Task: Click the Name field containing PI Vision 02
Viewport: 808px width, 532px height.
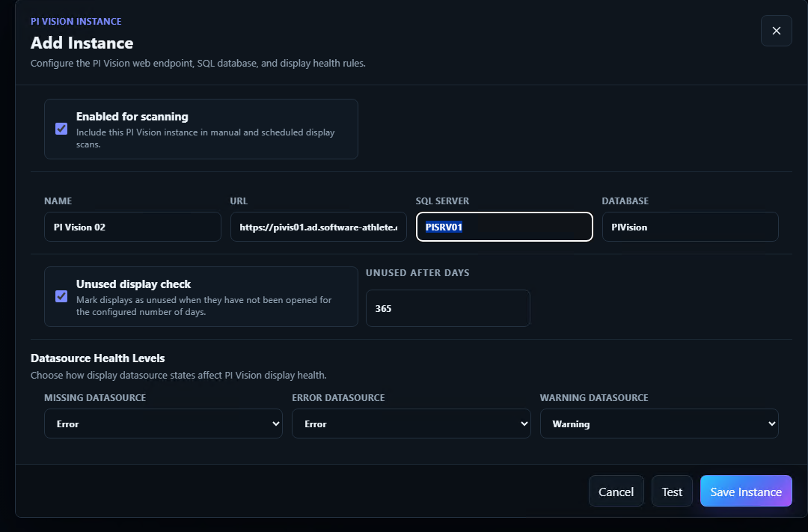Action: pyautogui.click(x=132, y=227)
